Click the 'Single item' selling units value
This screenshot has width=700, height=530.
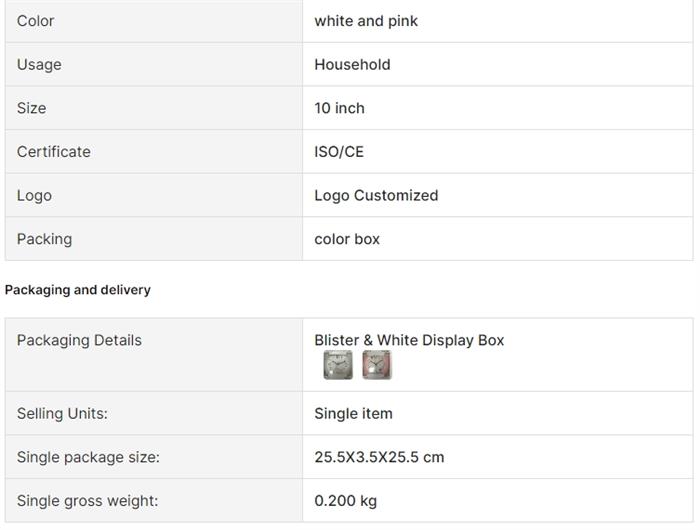click(x=353, y=413)
